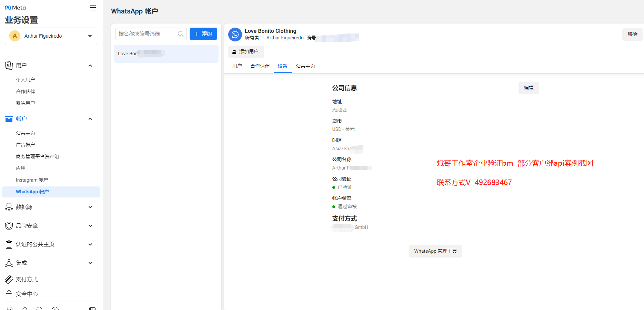Switch to the 公共主页 tab of the account panel
Image resolution: width=644 pixels, height=310 pixels.
click(x=305, y=66)
